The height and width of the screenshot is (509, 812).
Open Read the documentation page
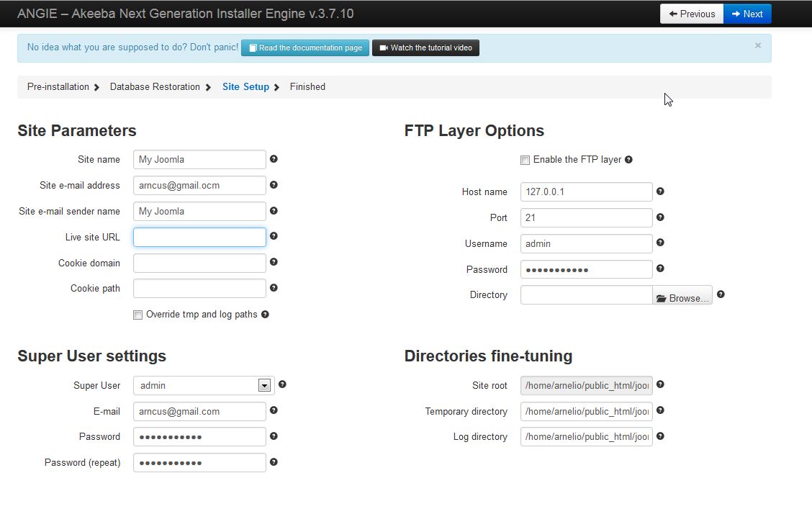tap(305, 48)
